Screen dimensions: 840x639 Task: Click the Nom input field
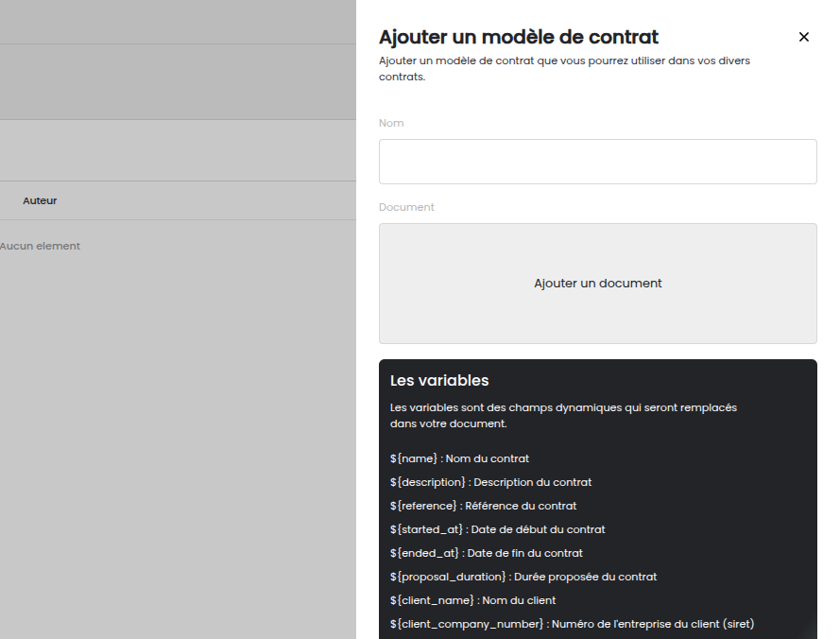point(597,162)
